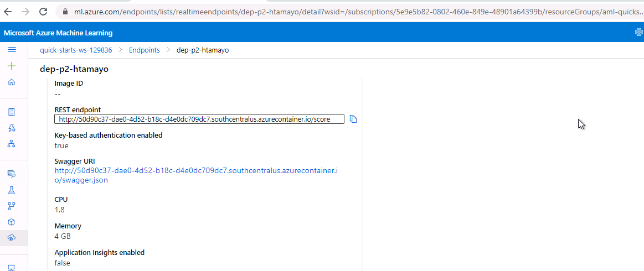Screen dimensions: 644x271
Task: Click the Image ID label
Action: coord(69,83)
